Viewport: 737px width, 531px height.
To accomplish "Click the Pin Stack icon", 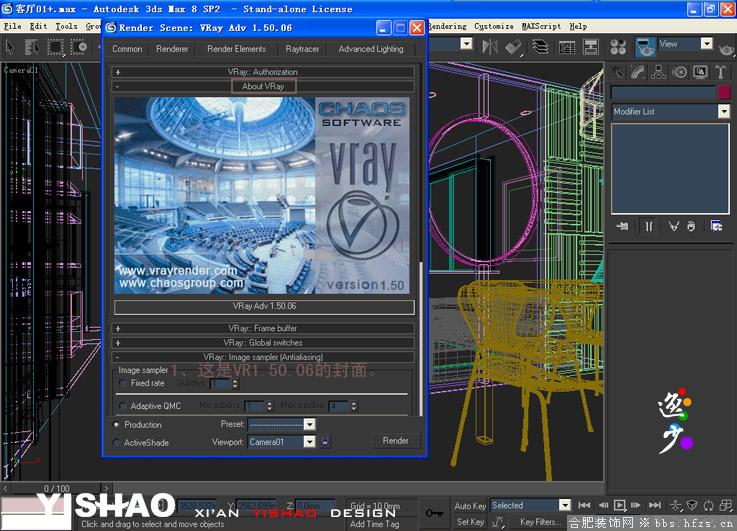I will coord(622,226).
